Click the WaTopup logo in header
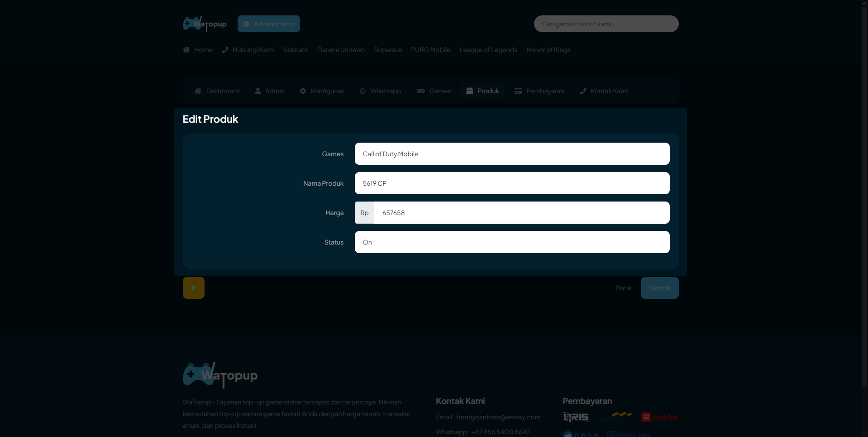The width and height of the screenshot is (868, 437). point(205,24)
